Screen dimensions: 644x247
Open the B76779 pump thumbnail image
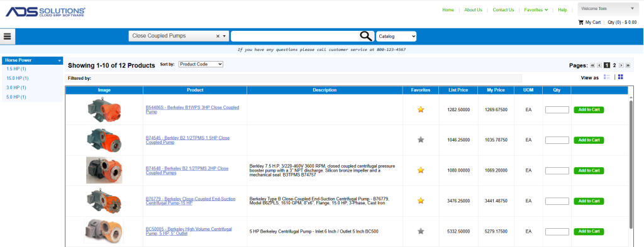(104, 201)
